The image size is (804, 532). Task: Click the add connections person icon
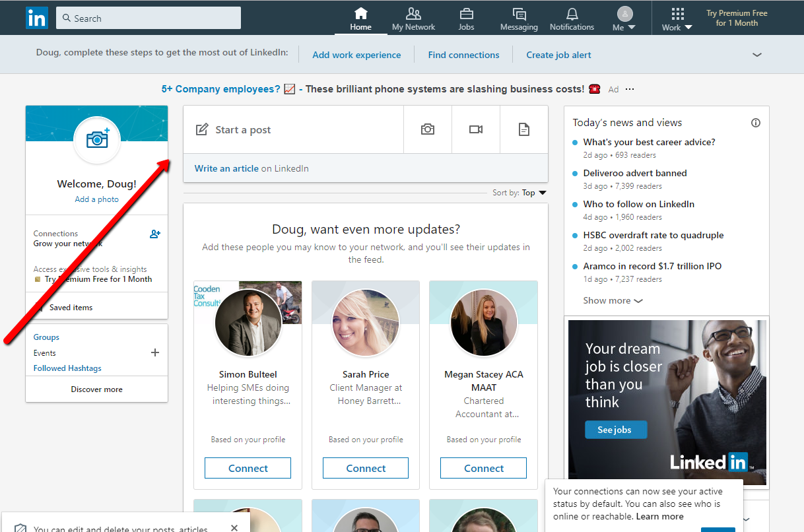[155, 234]
